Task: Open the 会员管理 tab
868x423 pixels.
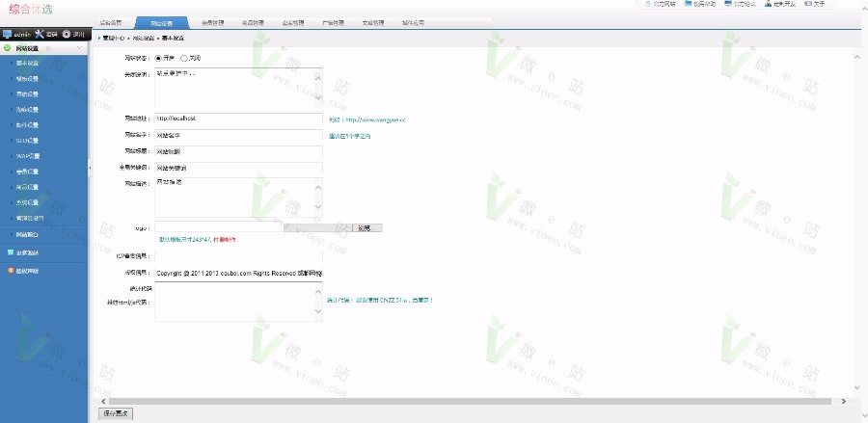Action: click(212, 23)
